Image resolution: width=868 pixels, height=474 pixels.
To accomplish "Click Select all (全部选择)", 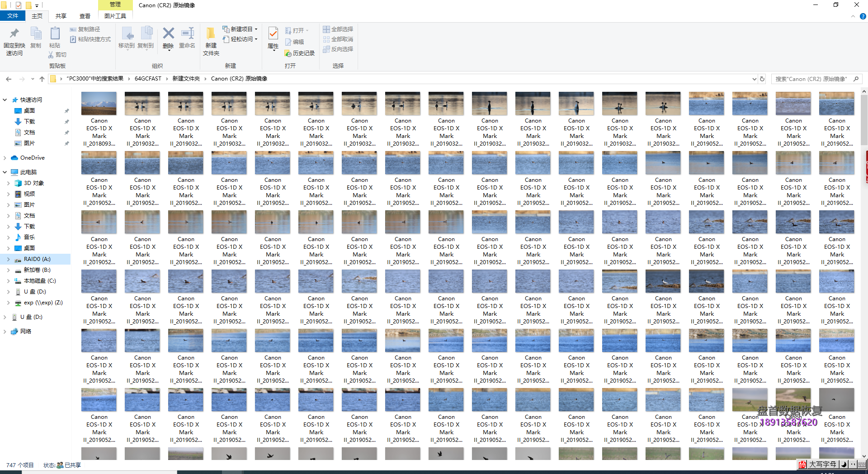I will pyautogui.click(x=338, y=29).
